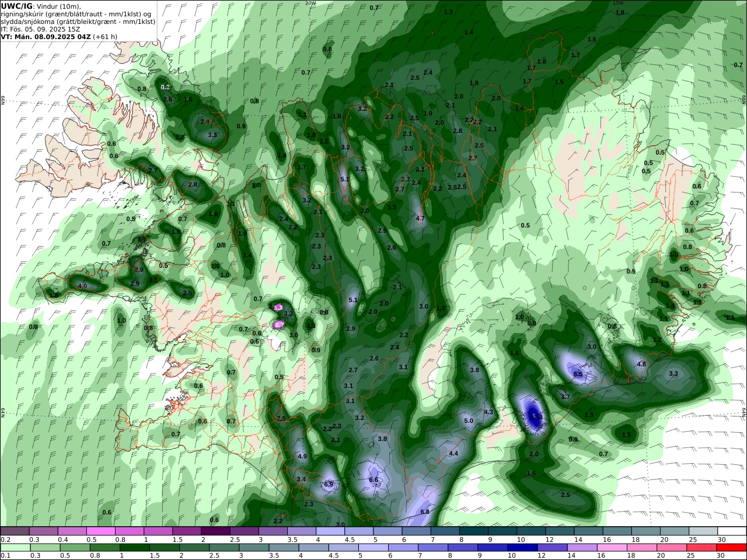
Task: Pick the bright red 30 swatch in lower legend row
Action: click(731, 548)
